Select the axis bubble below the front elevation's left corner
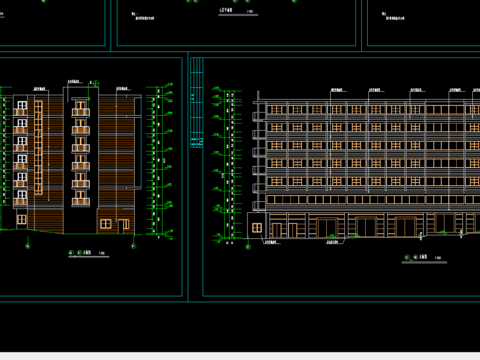Image resolution: width=480 pixels, height=360 pixels. click(x=248, y=247)
